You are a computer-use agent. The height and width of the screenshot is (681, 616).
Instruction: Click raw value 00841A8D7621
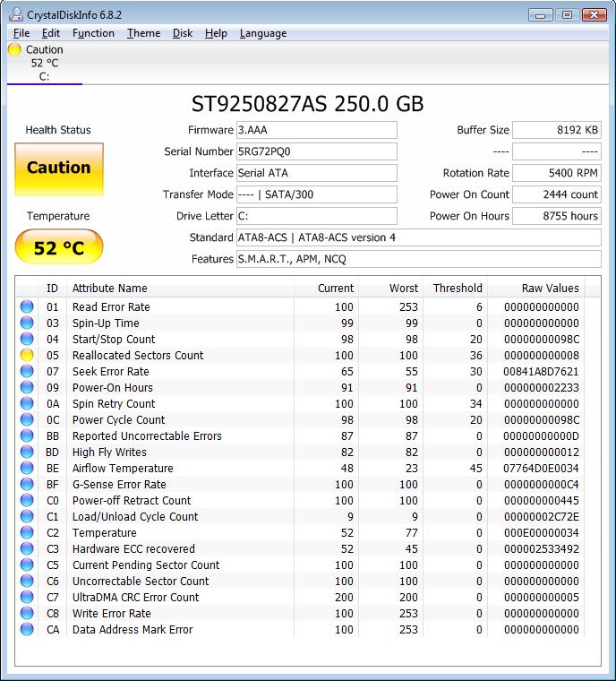click(541, 371)
